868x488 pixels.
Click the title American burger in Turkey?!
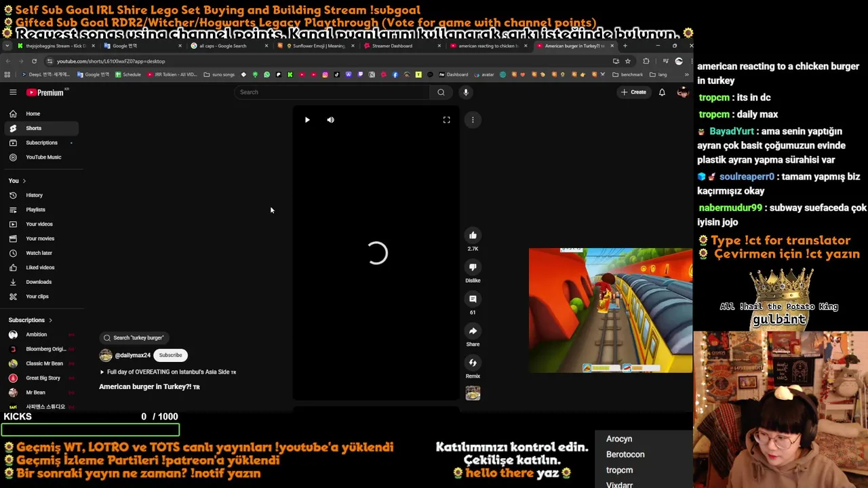point(149,386)
